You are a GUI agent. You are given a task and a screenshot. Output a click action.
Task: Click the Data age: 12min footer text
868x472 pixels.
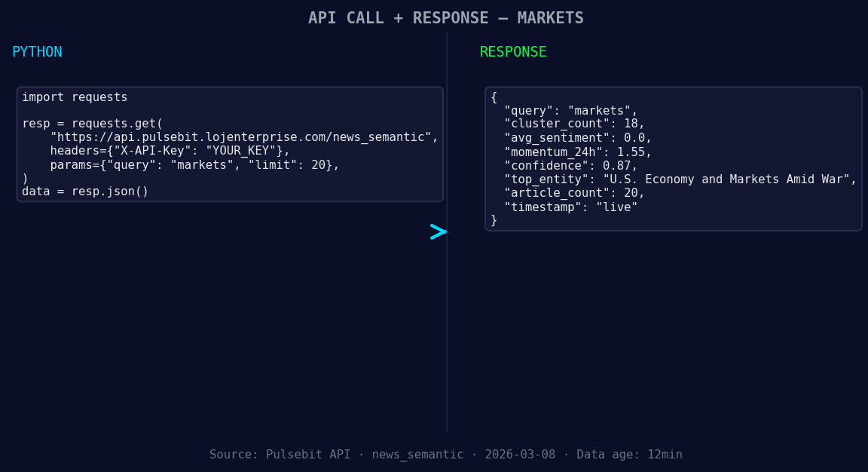[x=628, y=454]
